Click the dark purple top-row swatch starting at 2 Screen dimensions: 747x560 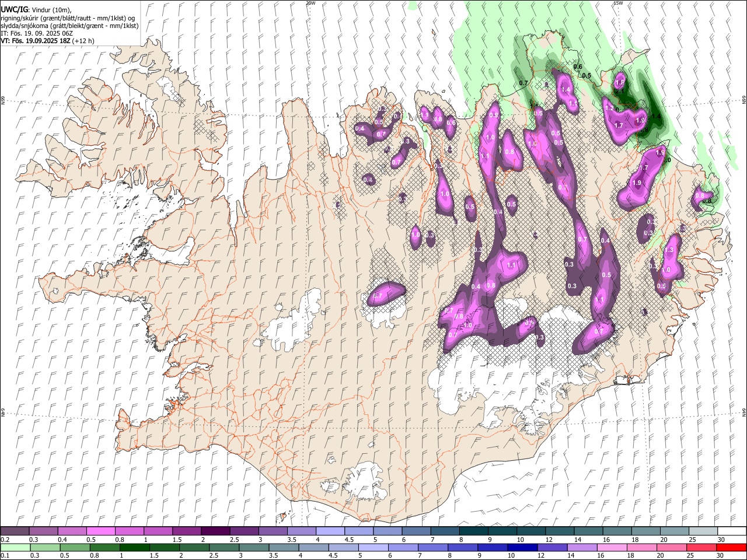pyautogui.click(x=215, y=531)
